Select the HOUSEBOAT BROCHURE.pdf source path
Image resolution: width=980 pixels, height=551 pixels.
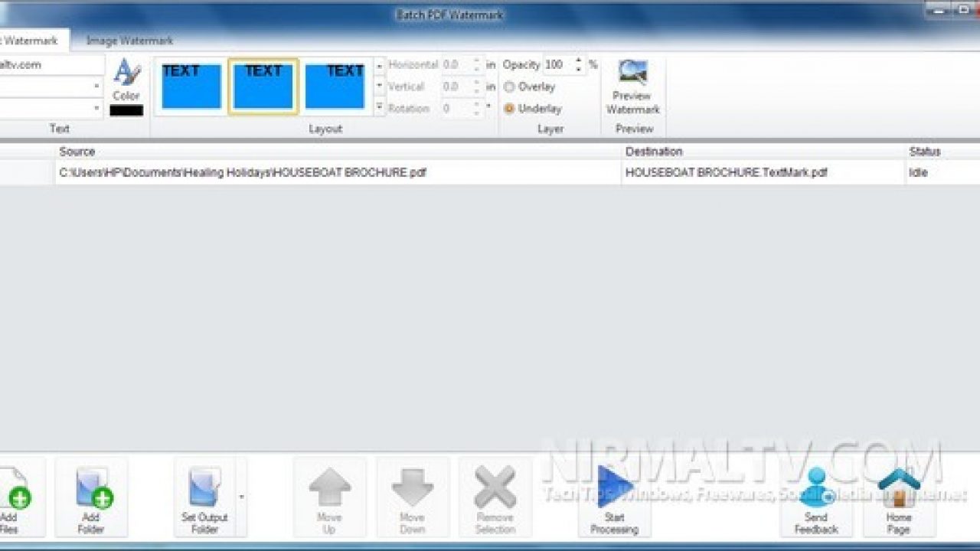click(x=243, y=173)
